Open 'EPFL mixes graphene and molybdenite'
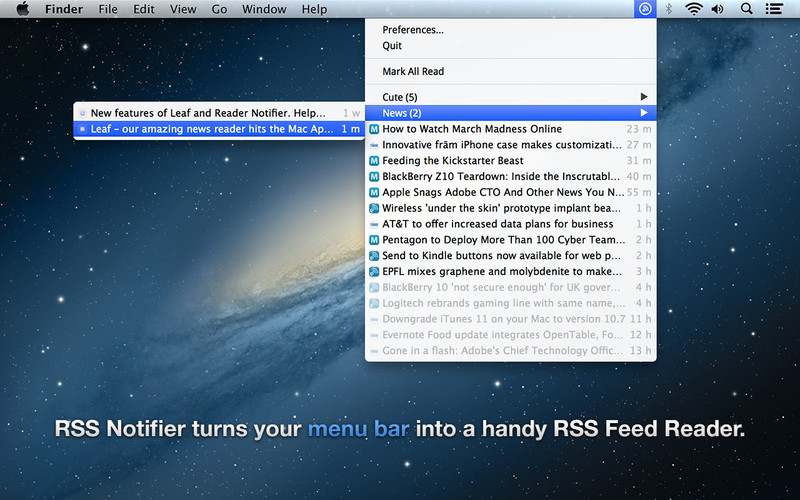 coord(511,271)
